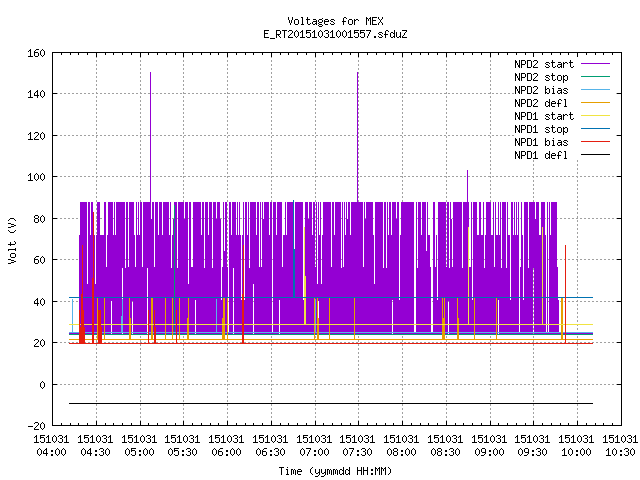
Task: Click the orange NPD2 defl legend line
Action: click(x=596, y=103)
